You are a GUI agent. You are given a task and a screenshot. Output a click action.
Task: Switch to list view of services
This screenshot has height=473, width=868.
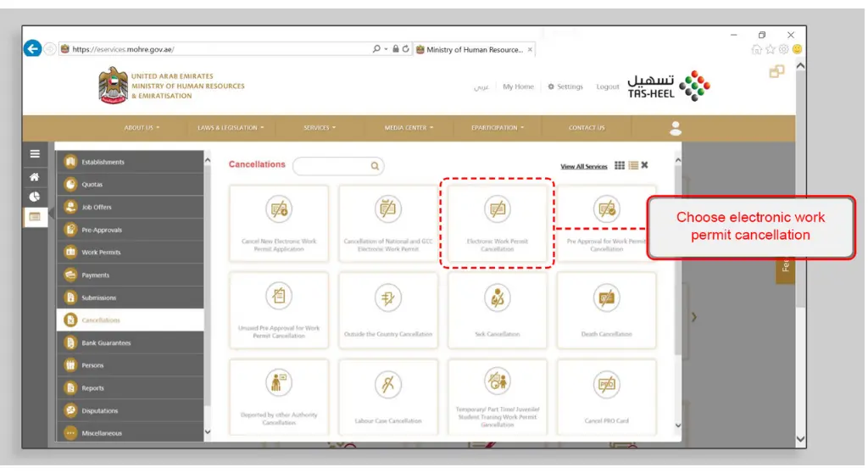pyautogui.click(x=633, y=165)
